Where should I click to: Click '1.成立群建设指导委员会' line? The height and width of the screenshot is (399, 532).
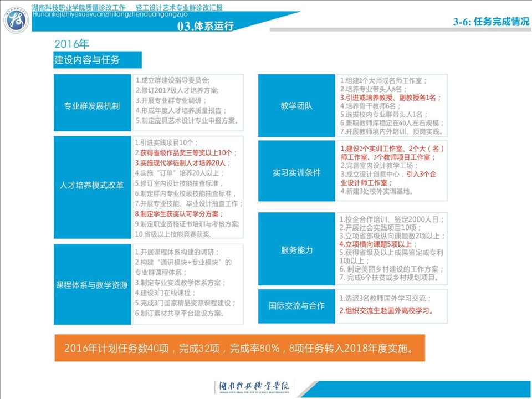click(173, 81)
